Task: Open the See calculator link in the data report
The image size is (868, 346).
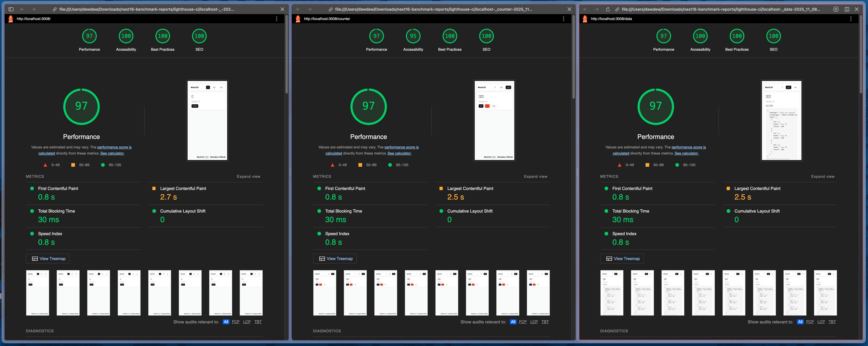Action: [686, 153]
